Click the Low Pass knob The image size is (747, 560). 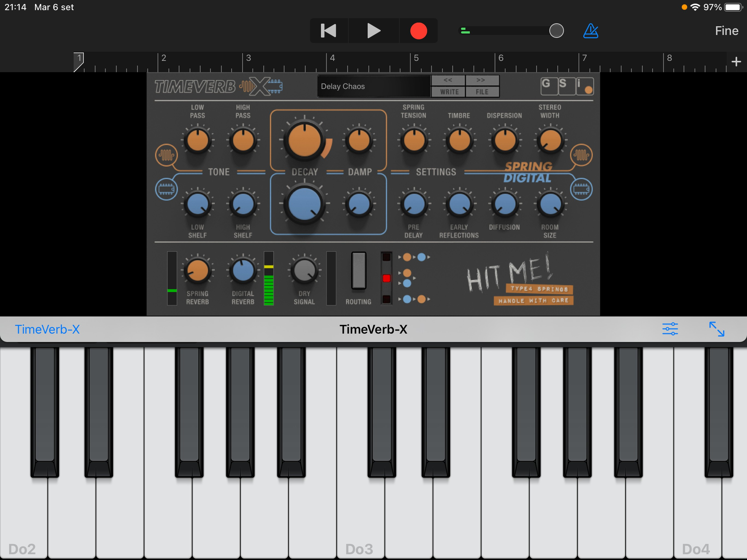point(198,140)
